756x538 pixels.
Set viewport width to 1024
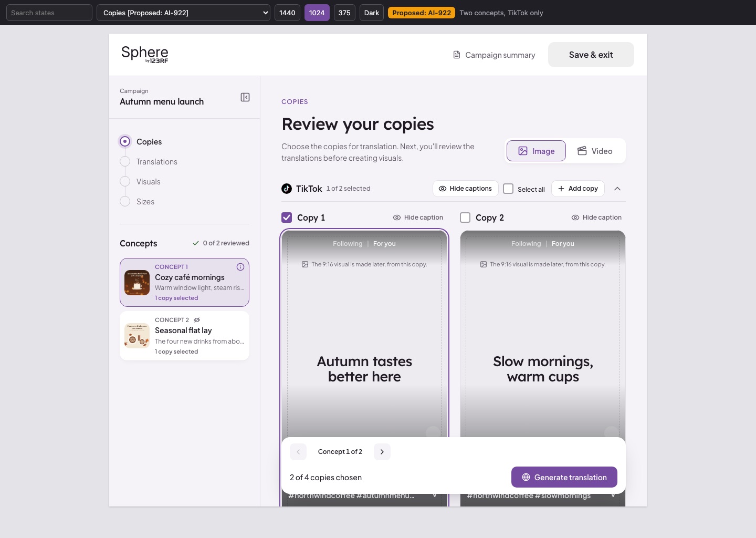click(317, 13)
